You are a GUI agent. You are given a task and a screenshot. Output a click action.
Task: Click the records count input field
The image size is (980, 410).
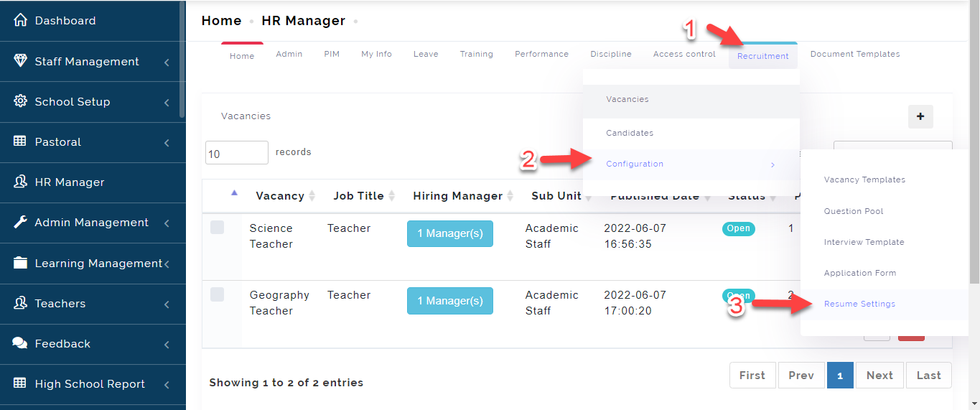pyautogui.click(x=237, y=153)
